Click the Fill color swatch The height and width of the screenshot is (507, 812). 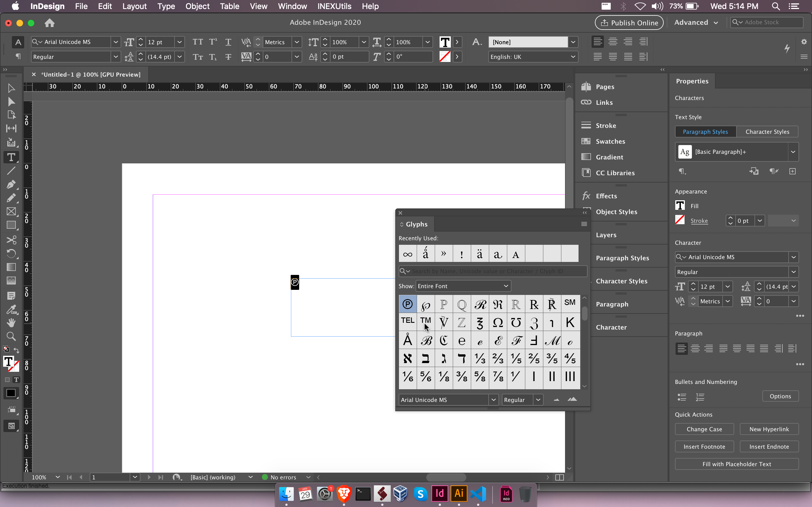point(680,205)
